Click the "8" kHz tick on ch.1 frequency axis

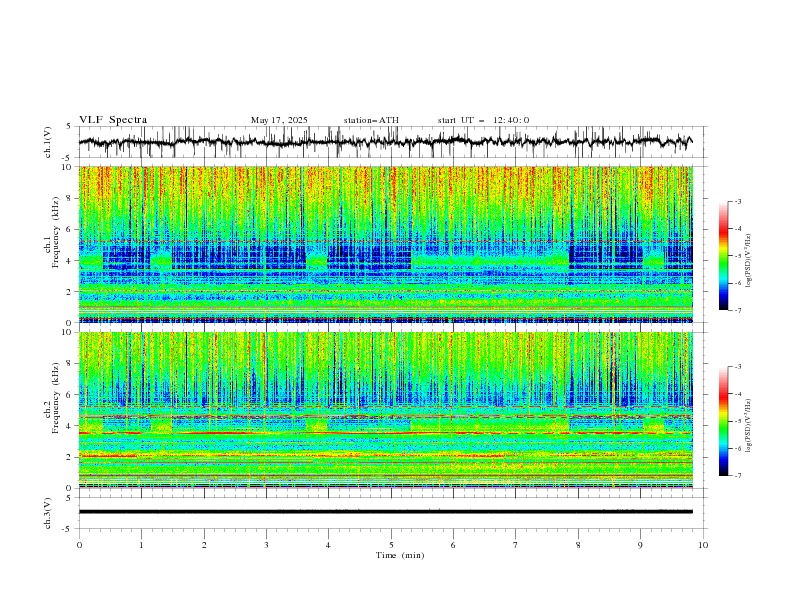(x=71, y=198)
